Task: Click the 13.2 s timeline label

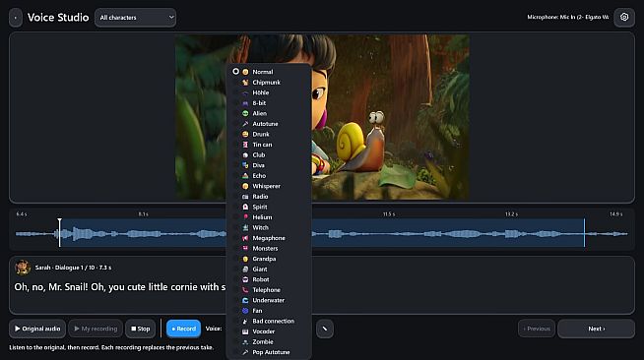Action: 511,214
